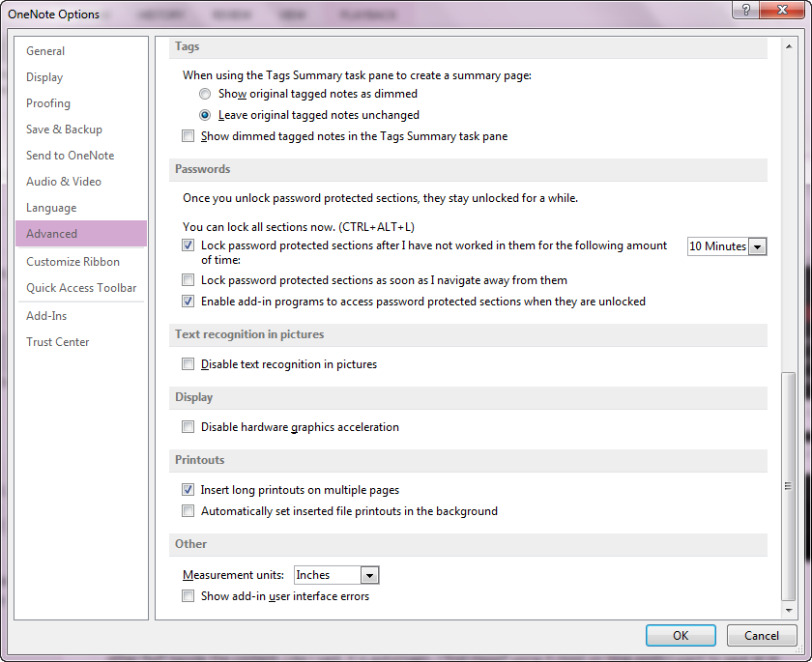
Task: Open the 10 Minutes lock time dropdown
Action: point(757,246)
